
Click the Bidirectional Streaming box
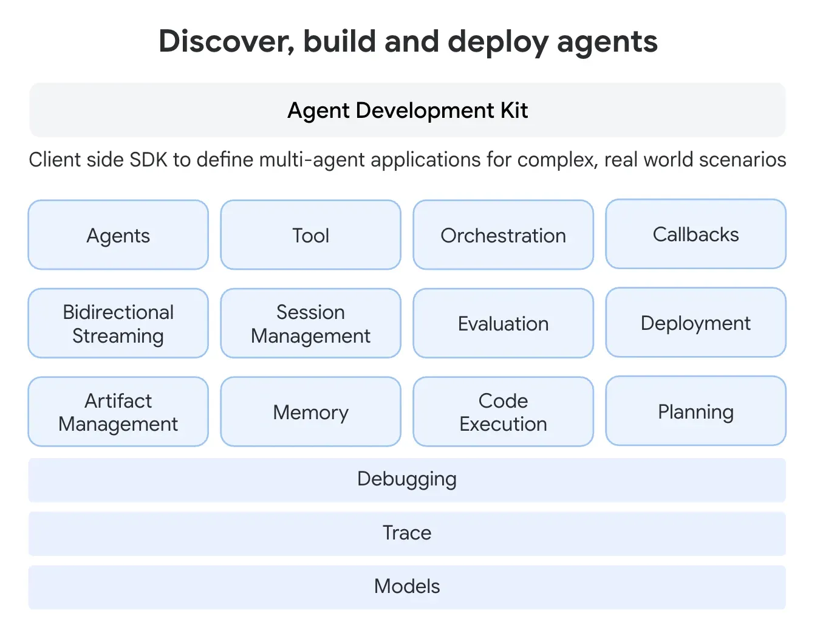pos(118,323)
